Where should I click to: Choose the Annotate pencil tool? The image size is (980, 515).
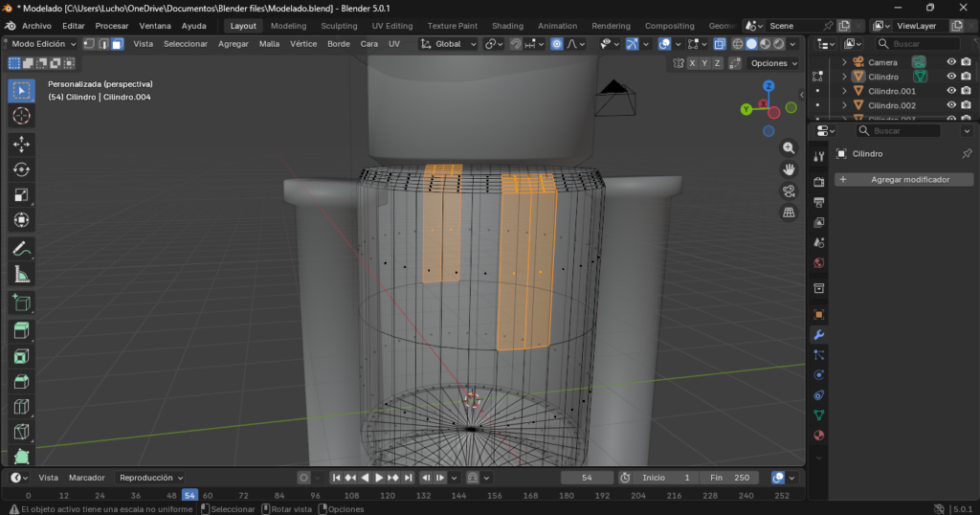click(x=21, y=249)
